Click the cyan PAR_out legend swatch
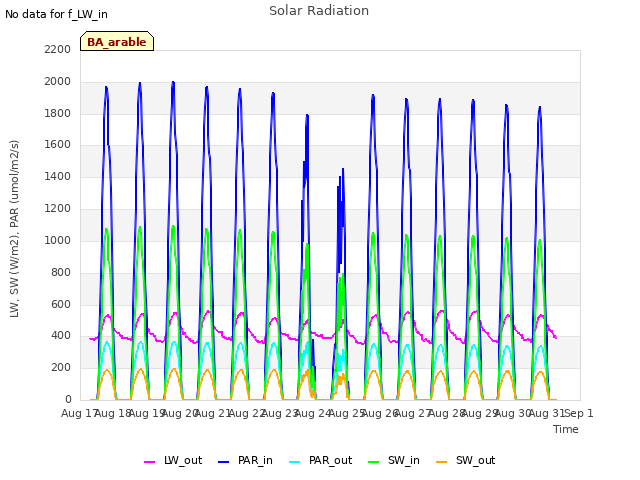The width and height of the screenshot is (640, 480). tap(294, 462)
